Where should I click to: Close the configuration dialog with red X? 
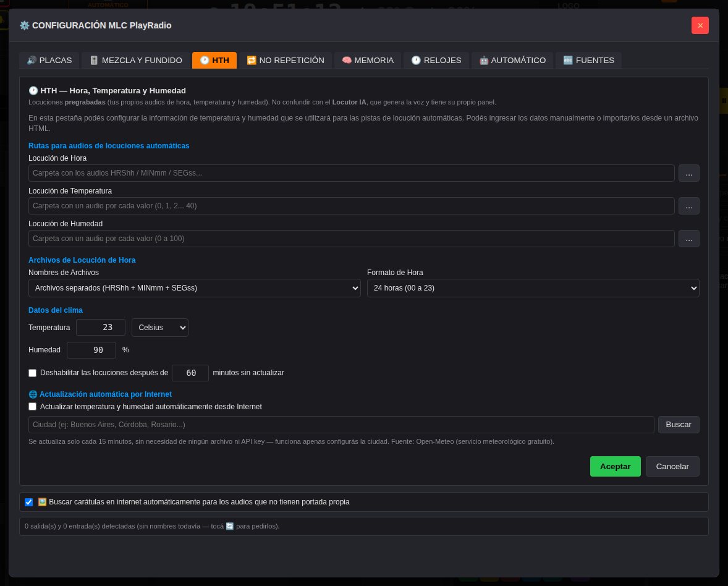[700, 25]
